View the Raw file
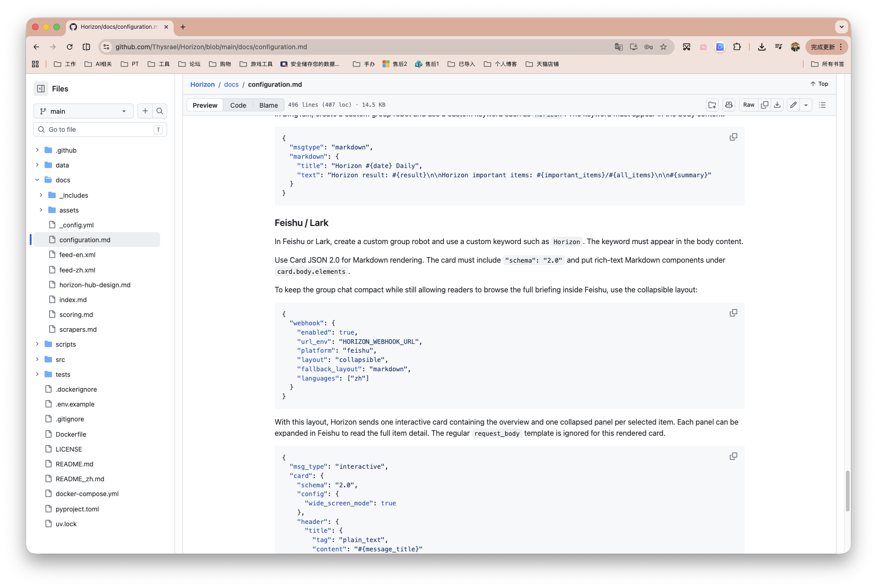Viewport: 877px width, 588px height. pyautogui.click(x=748, y=105)
